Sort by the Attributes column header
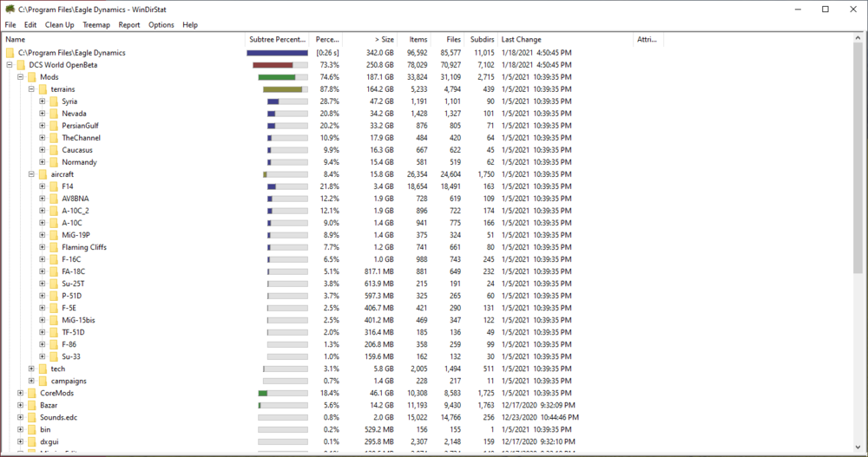Screen dimensions: 868x457 point(648,39)
